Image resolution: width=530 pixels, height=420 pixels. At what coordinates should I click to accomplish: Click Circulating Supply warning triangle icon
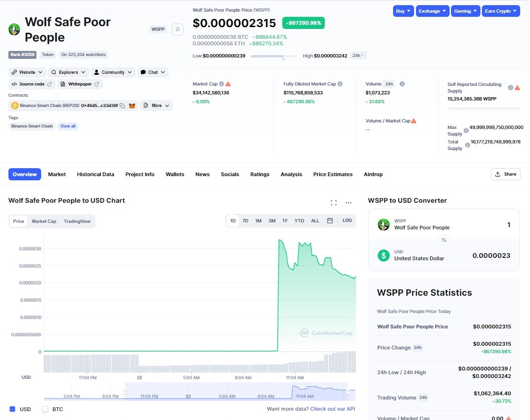point(517,87)
